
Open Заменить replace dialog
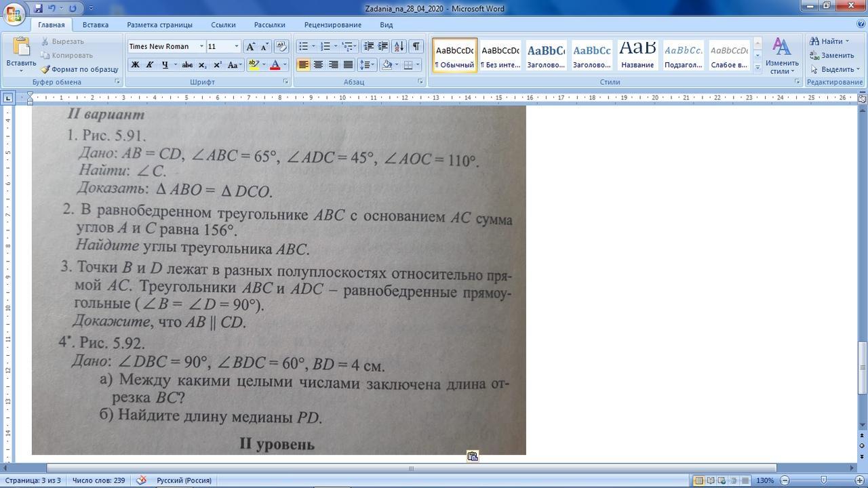click(831, 55)
